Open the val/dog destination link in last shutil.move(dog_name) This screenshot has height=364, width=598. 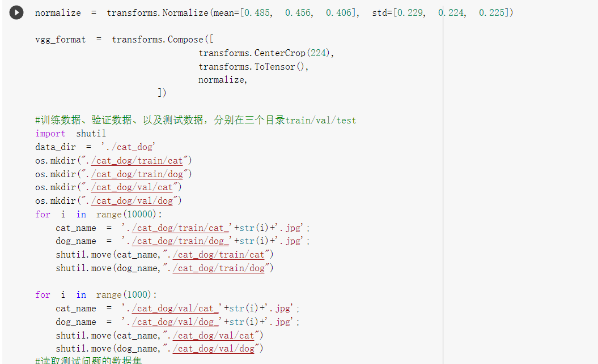tap(214, 348)
